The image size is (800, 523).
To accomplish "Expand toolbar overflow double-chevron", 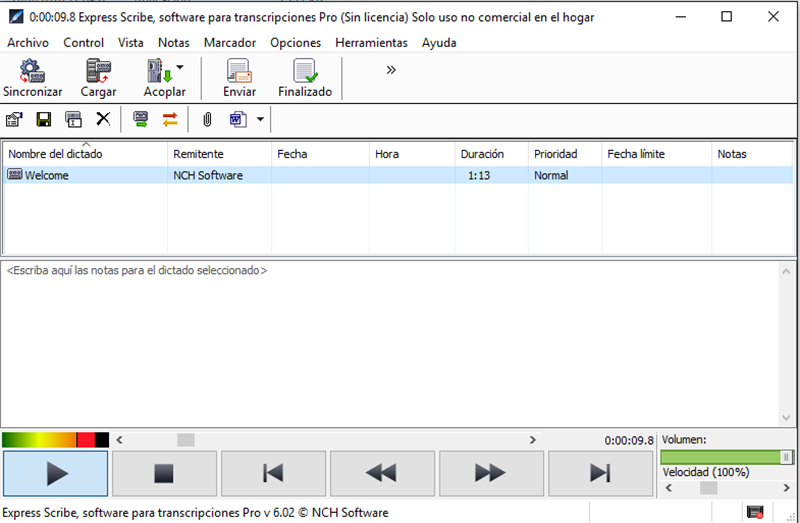I will (391, 69).
